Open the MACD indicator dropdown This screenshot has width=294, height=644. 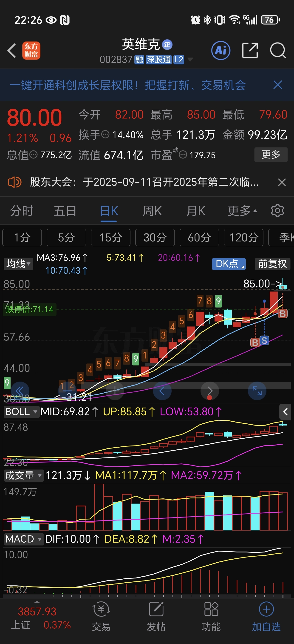23,539
